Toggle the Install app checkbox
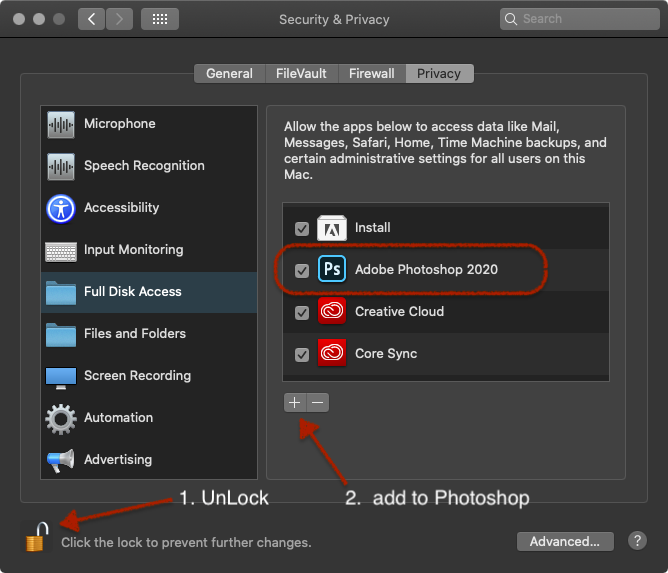 [302, 228]
